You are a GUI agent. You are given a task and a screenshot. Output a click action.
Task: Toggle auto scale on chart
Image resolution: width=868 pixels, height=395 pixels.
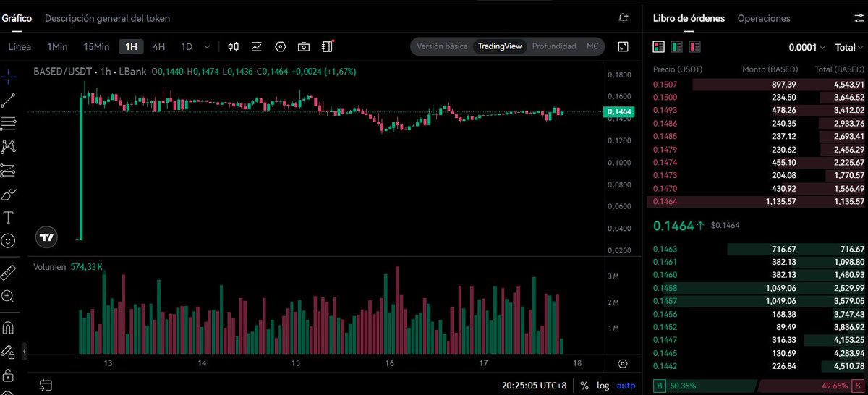[x=626, y=386]
